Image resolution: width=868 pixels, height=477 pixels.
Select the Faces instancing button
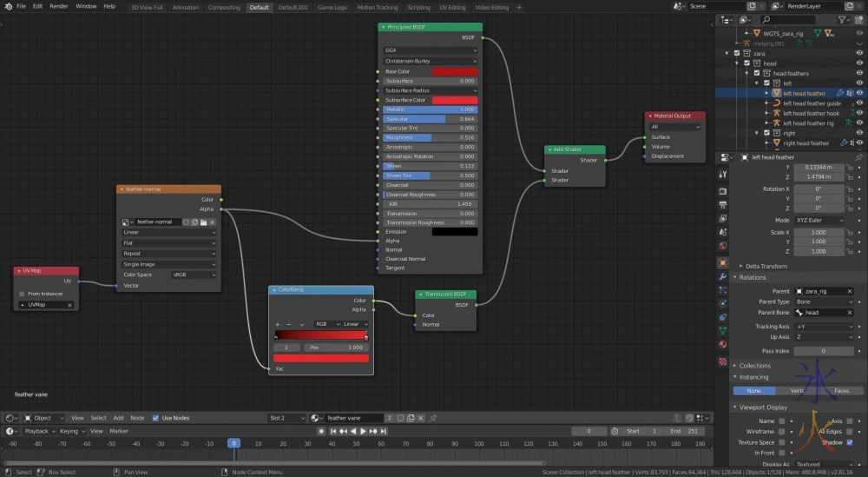pyautogui.click(x=841, y=391)
